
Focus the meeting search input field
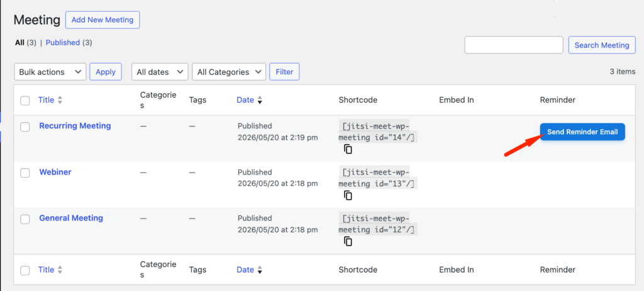coord(514,45)
